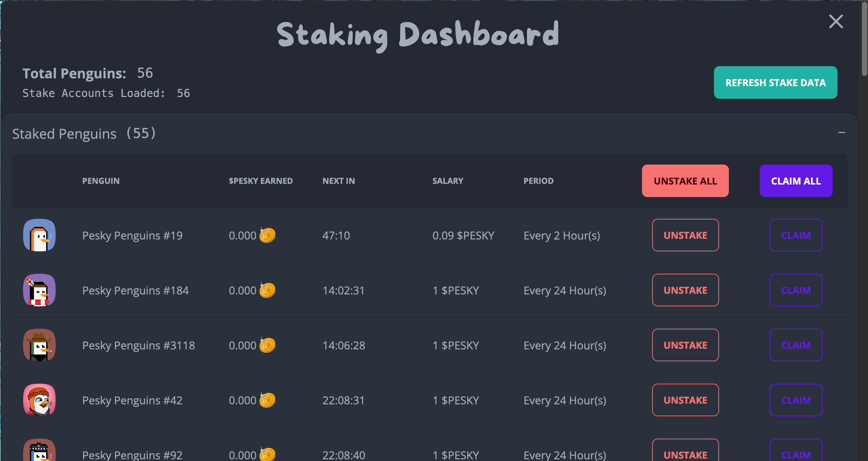The height and width of the screenshot is (461, 868).
Task: Refresh the staking data
Action: 777,82
